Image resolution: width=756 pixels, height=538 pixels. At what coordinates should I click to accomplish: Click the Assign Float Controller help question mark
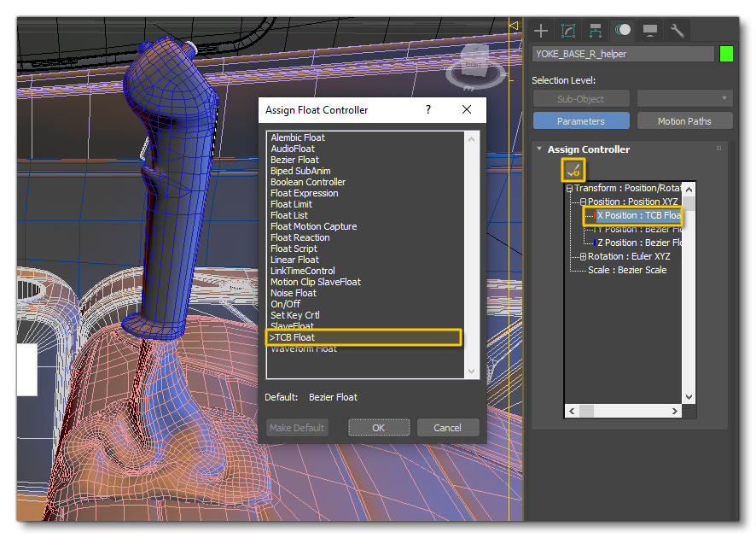click(428, 109)
